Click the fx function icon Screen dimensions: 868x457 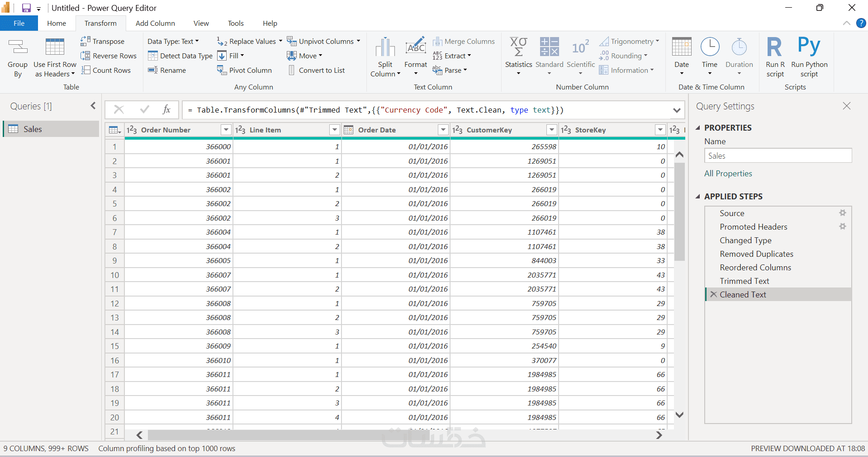[166, 109]
